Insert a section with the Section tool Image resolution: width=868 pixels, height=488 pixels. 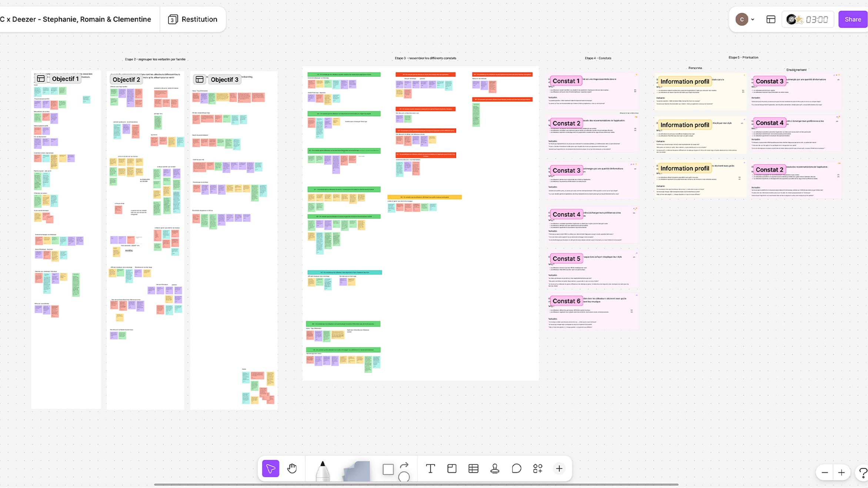452,468
